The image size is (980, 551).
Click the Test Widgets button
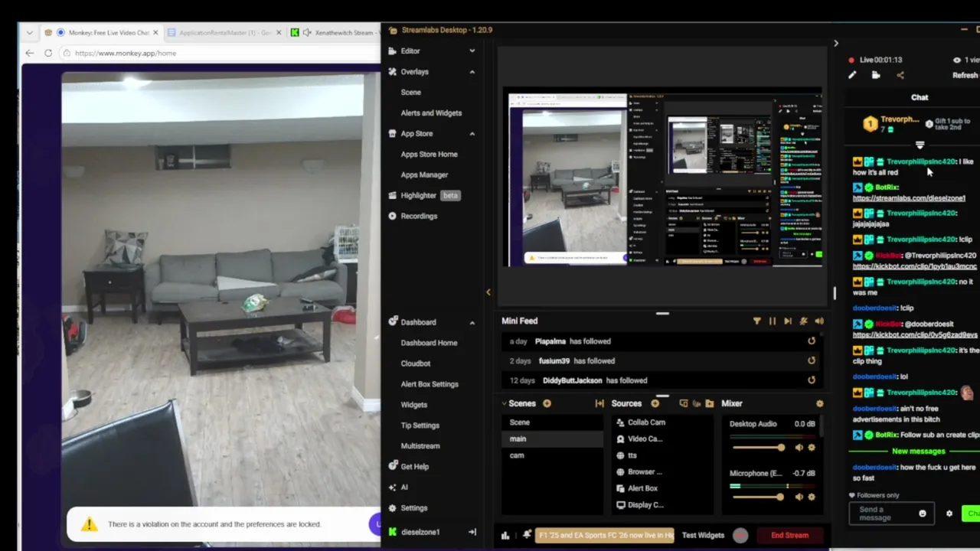coord(703,536)
